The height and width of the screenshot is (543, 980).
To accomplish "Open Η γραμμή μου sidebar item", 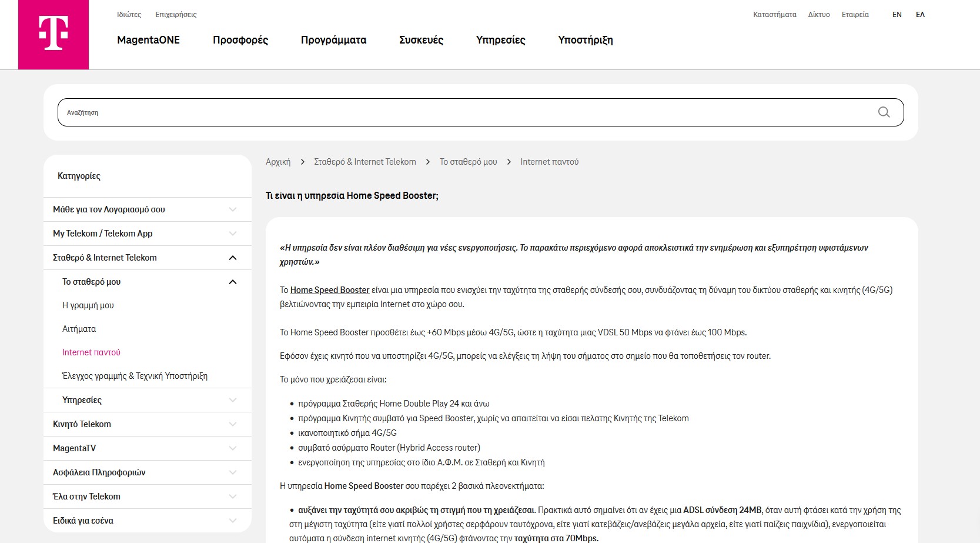I will 88,305.
